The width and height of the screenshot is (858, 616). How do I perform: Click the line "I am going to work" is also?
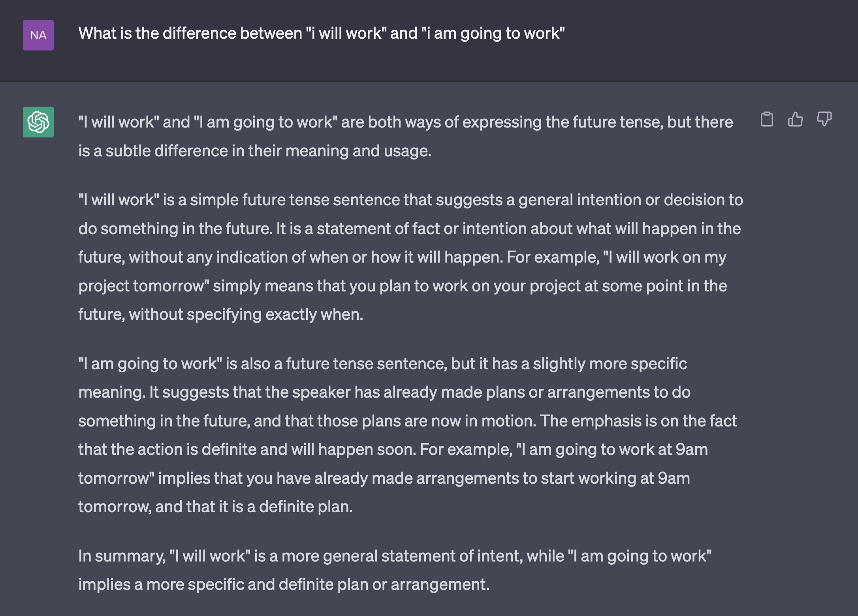[383, 364]
